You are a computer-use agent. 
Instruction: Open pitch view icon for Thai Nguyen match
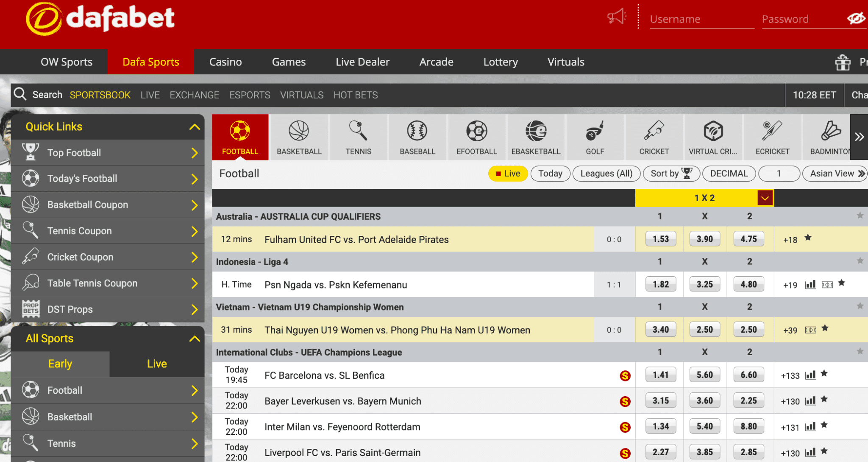[810, 330]
